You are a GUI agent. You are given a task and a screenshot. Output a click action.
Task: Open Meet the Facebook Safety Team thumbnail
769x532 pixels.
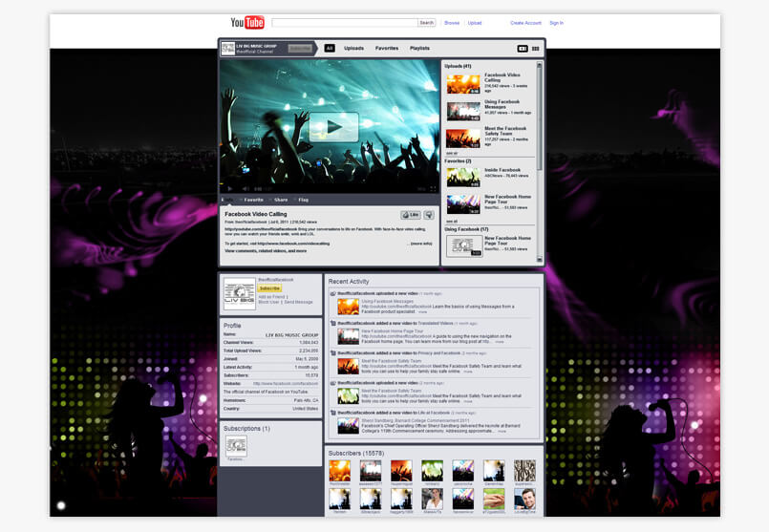coord(463,138)
